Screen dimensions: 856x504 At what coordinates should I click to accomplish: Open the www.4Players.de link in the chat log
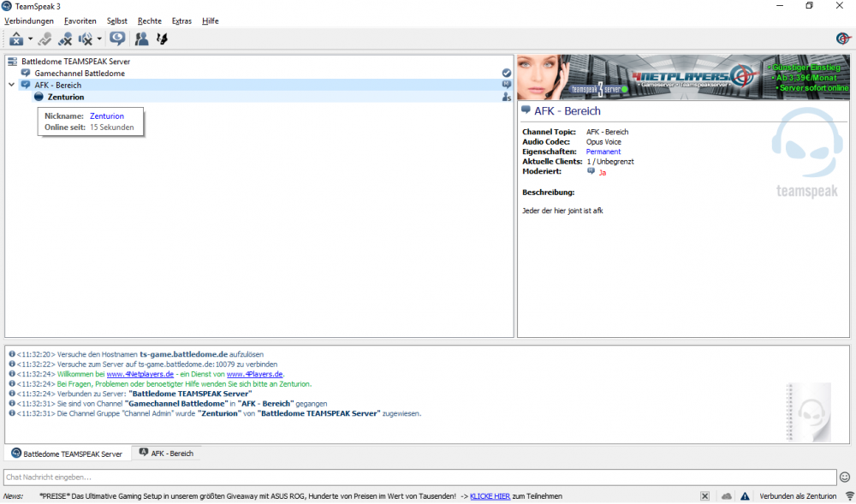pyautogui.click(x=255, y=374)
